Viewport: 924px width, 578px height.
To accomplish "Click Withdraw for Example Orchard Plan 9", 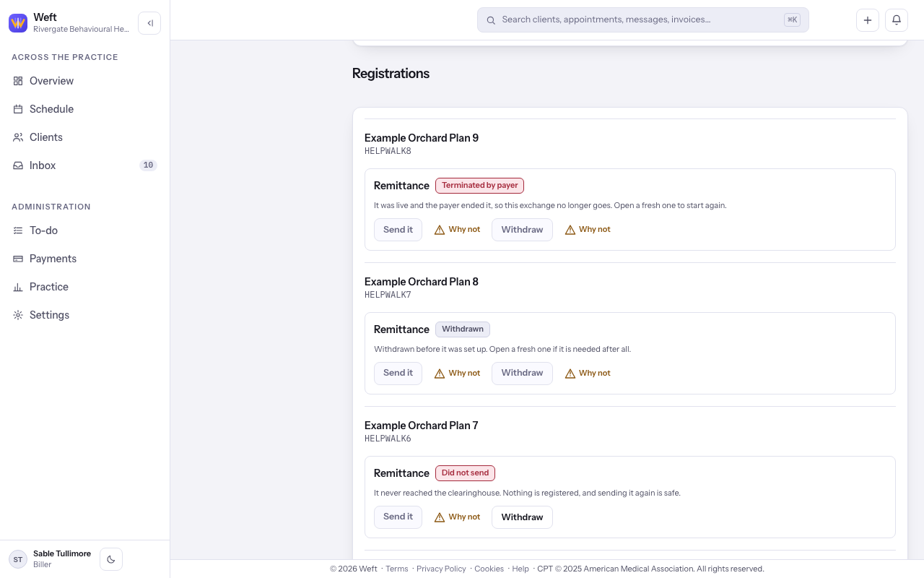I will click(x=522, y=230).
